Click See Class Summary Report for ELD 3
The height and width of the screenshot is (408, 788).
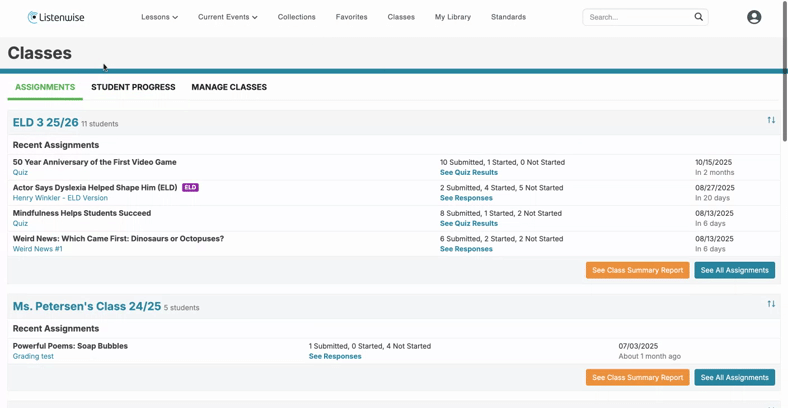click(637, 270)
